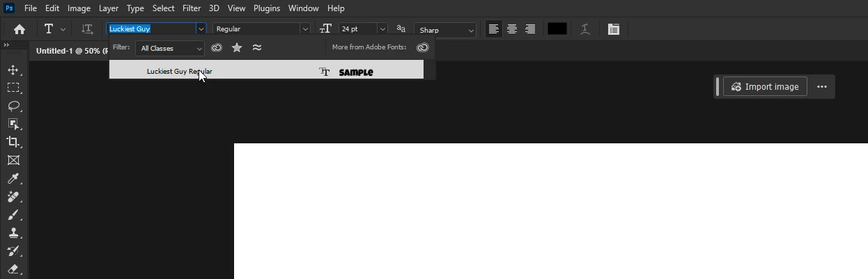Open the Type menu
Viewport: 868px width, 279px height.
click(x=135, y=8)
